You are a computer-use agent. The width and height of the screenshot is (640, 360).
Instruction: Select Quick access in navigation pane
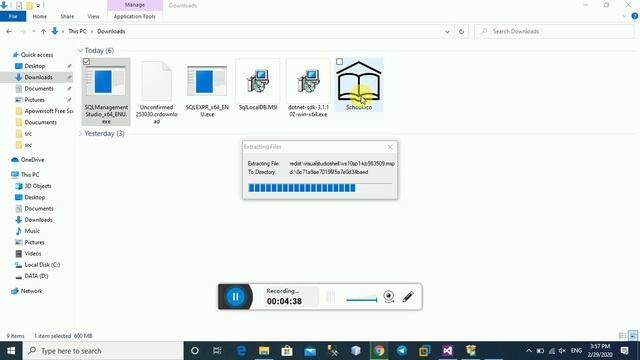pyautogui.click(x=37, y=55)
